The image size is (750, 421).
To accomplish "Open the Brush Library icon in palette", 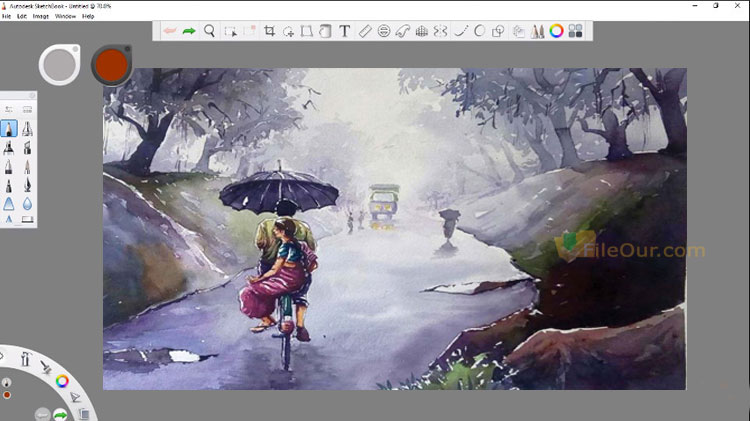I will (x=27, y=110).
